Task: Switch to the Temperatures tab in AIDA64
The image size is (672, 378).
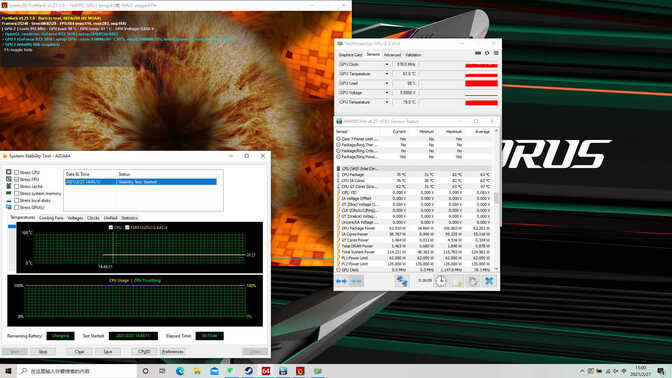Action: pyautogui.click(x=22, y=218)
